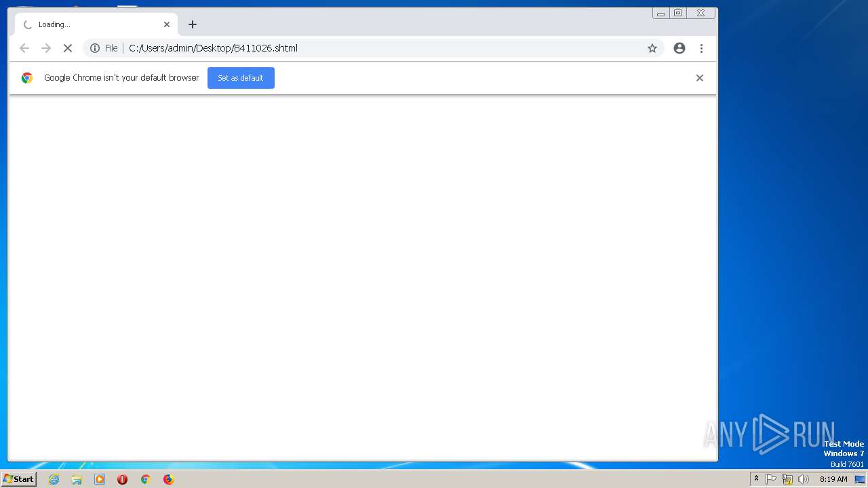Viewport: 868px width, 488px height.
Task: Launch Opera from the taskbar
Action: (123, 479)
